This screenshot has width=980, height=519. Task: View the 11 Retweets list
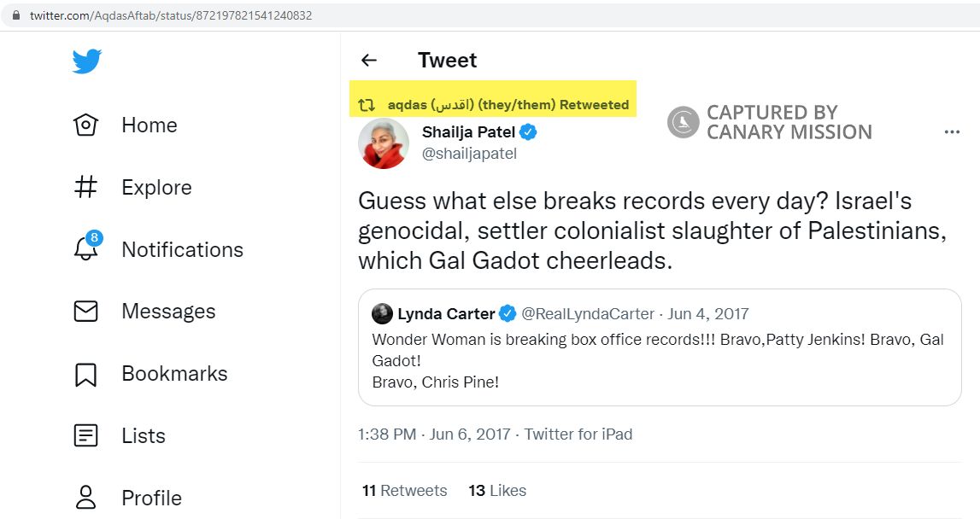pyautogui.click(x=403, y=490)
